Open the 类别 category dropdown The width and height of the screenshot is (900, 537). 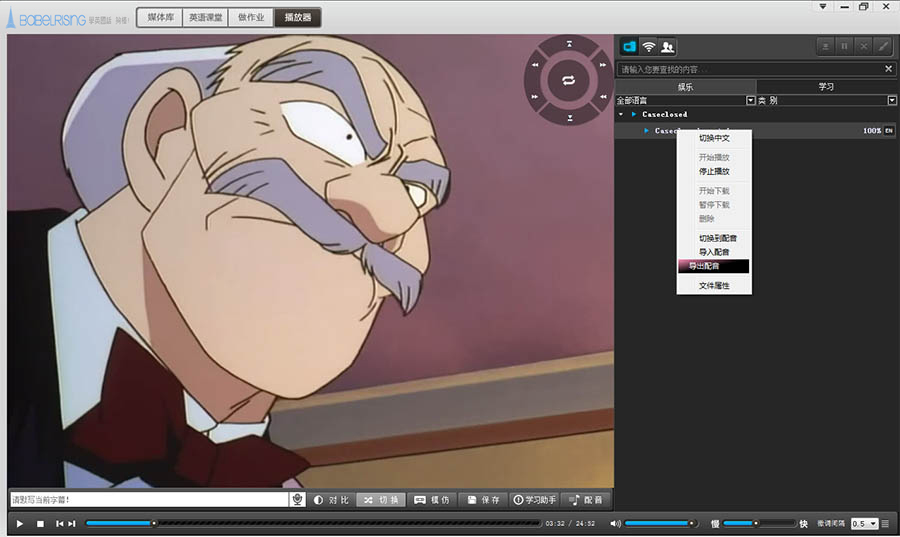tap(892, 100)
